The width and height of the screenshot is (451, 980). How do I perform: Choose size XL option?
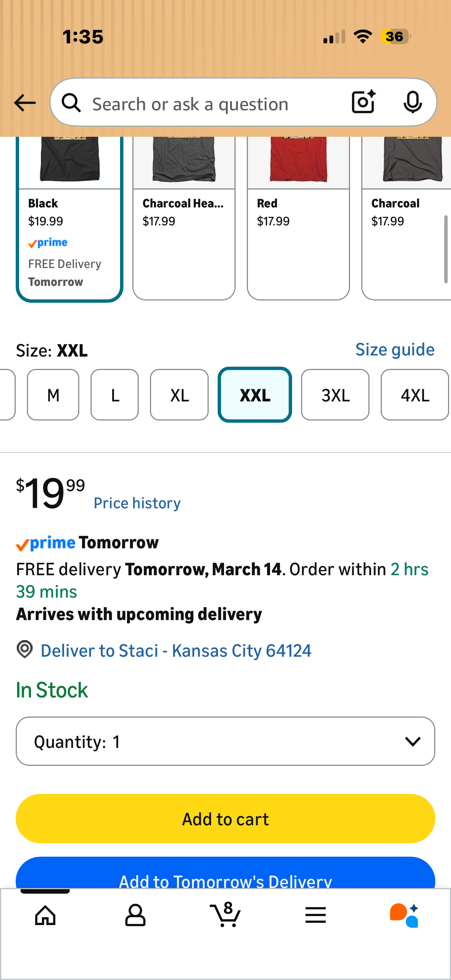(x=179, y=395)
